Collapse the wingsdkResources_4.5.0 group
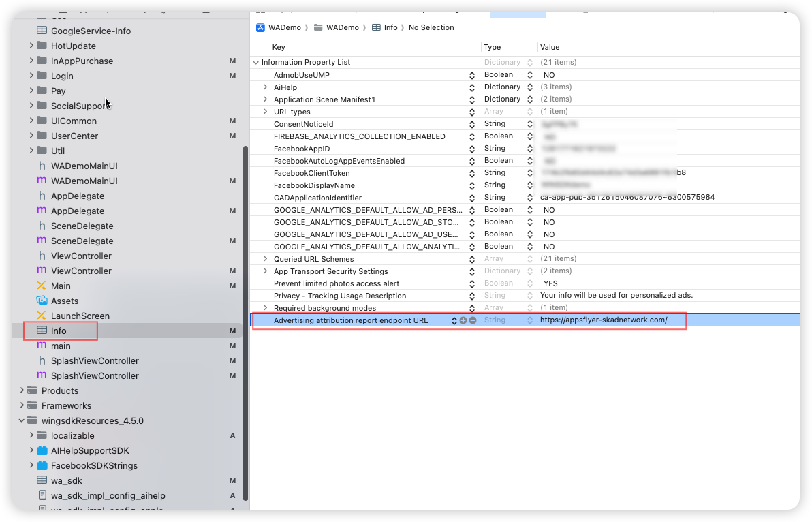 [21, 420]
